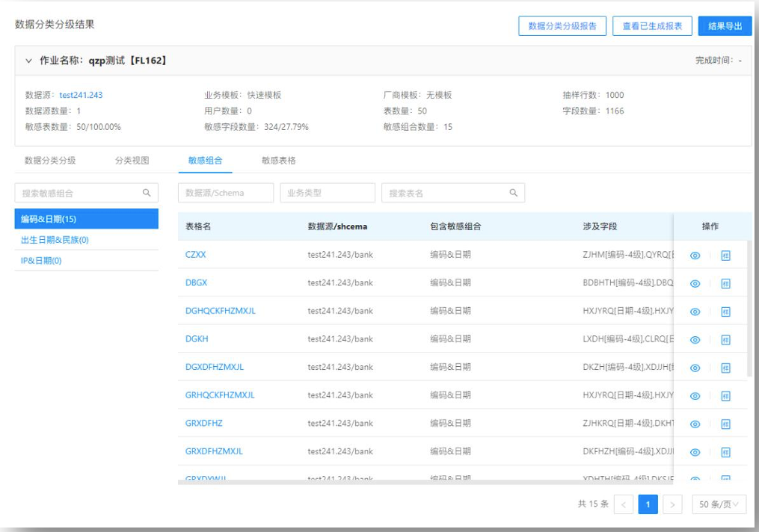
Task: Open detail report icon for GRXDFHZ row
Action: pos(725,424)
